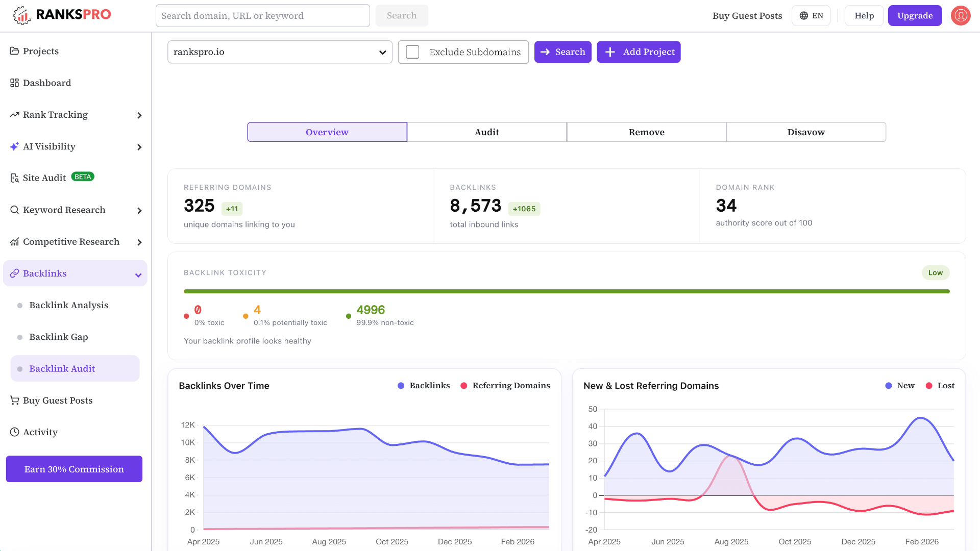Switch to the Disavow tab
980x551 pixels.
[806, 132]
